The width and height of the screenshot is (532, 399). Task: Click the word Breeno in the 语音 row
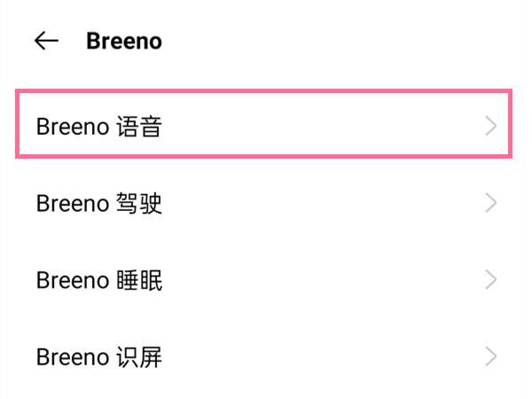73,127
